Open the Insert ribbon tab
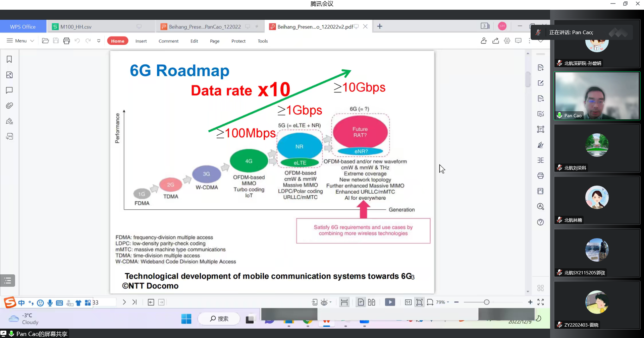Viewport: 644px width, 338px height. click(141, 41)
